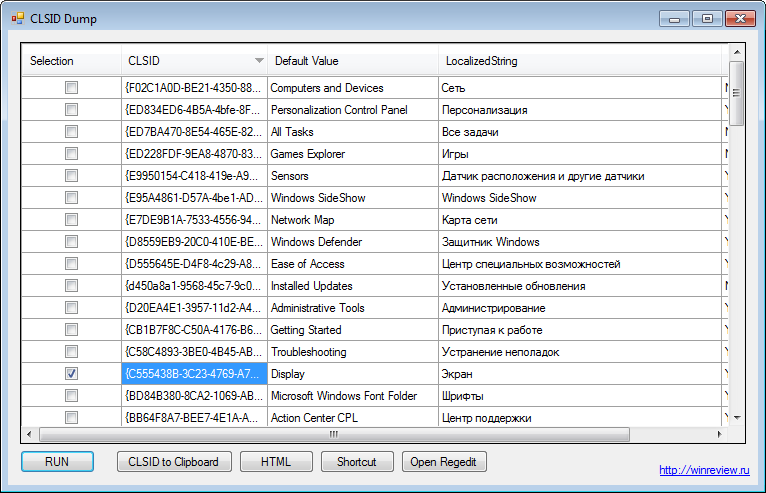Select the {ED228FDF-9EA8-4870-83... CLSID cell

[194, 154]
